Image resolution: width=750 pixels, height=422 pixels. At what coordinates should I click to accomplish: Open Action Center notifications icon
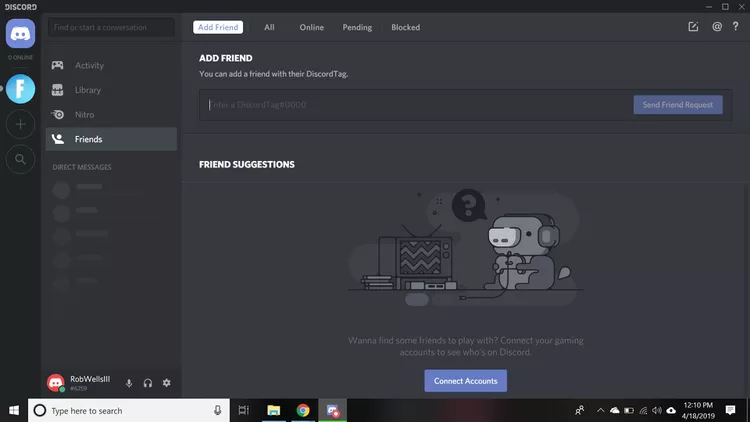point(730,411)
